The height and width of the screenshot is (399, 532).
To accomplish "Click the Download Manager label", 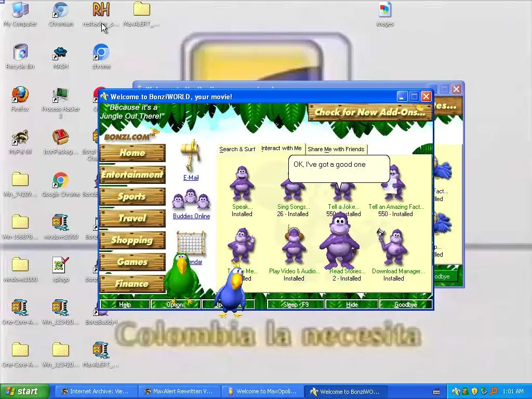I will pyautogui.click(x=398, y=271).
